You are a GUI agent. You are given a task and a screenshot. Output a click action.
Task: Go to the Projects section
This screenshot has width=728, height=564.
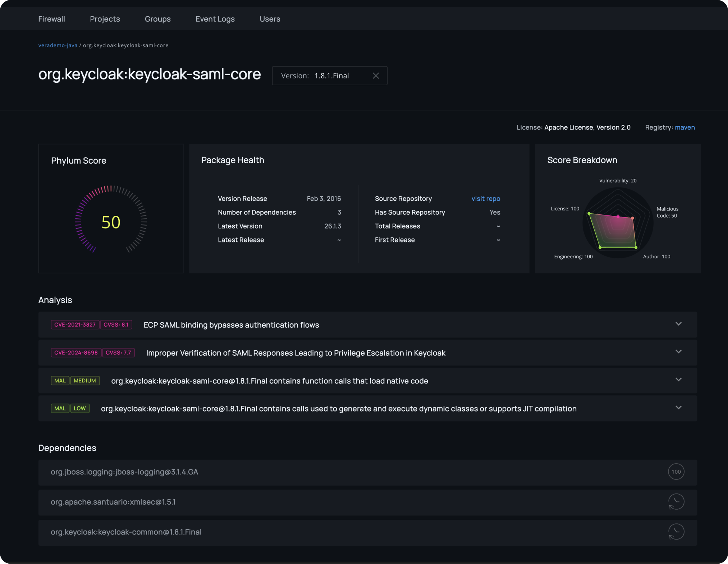point(105,19)
